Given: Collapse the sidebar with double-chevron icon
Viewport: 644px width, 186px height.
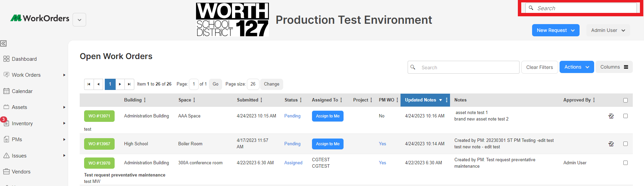Looking at the screenshot, I should point(3,43).
